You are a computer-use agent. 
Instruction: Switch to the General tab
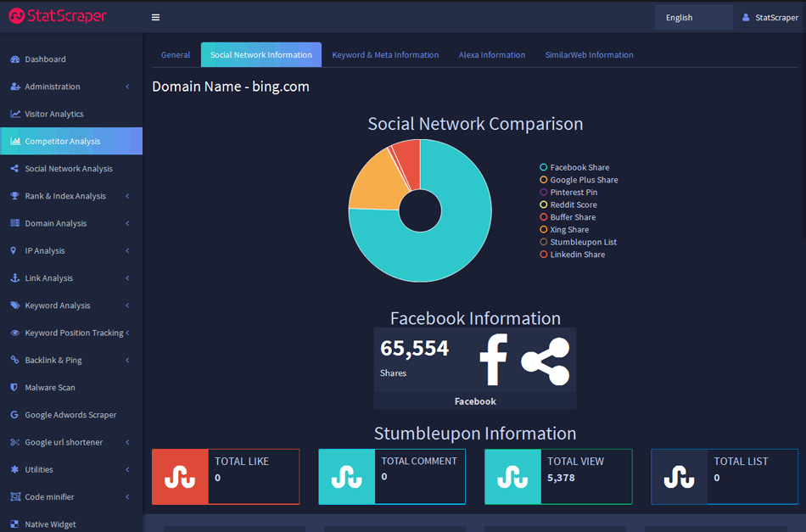176,54
